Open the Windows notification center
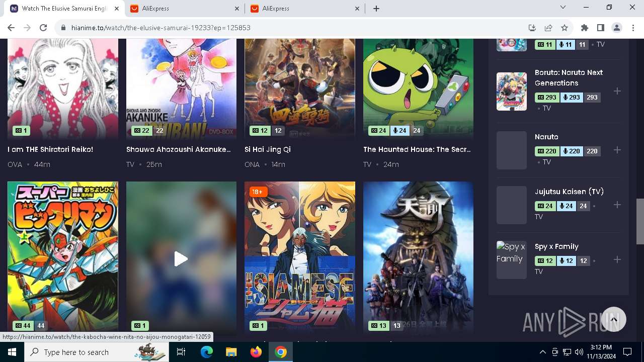 point(627,352)
